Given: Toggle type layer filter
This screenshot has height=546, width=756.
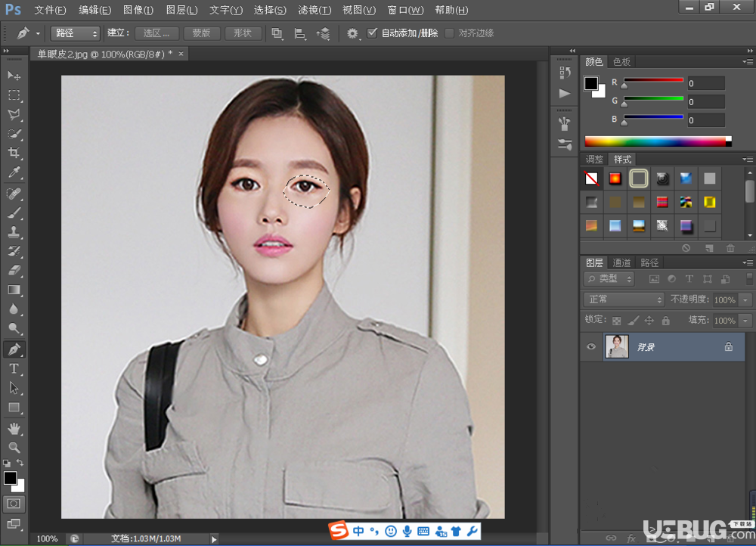Looking at the screenshot, I should pos(689,279).
